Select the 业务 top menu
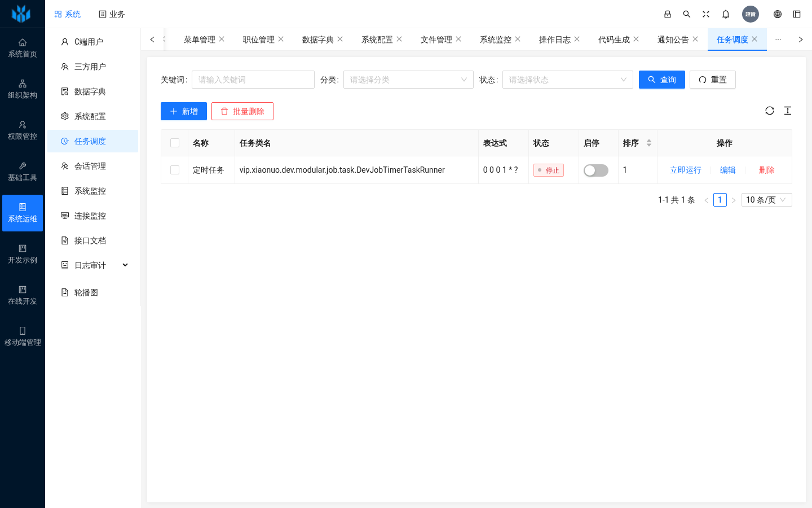 (112, 14)
